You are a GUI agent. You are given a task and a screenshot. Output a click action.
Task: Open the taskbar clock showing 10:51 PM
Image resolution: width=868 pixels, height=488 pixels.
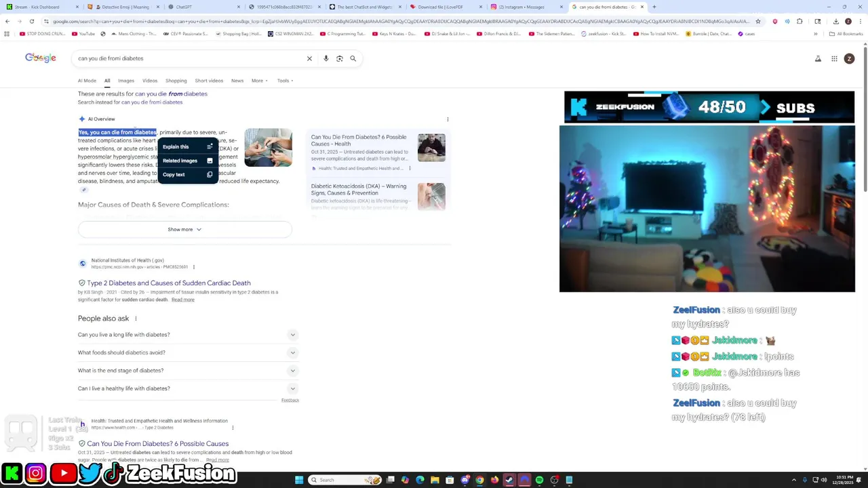coord(844,480)
